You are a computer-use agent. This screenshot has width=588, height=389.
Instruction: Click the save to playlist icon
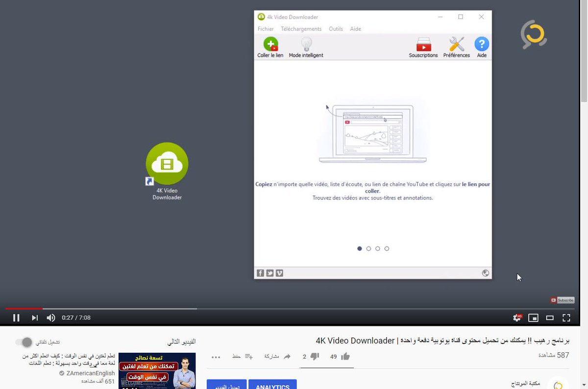(248, 356)
